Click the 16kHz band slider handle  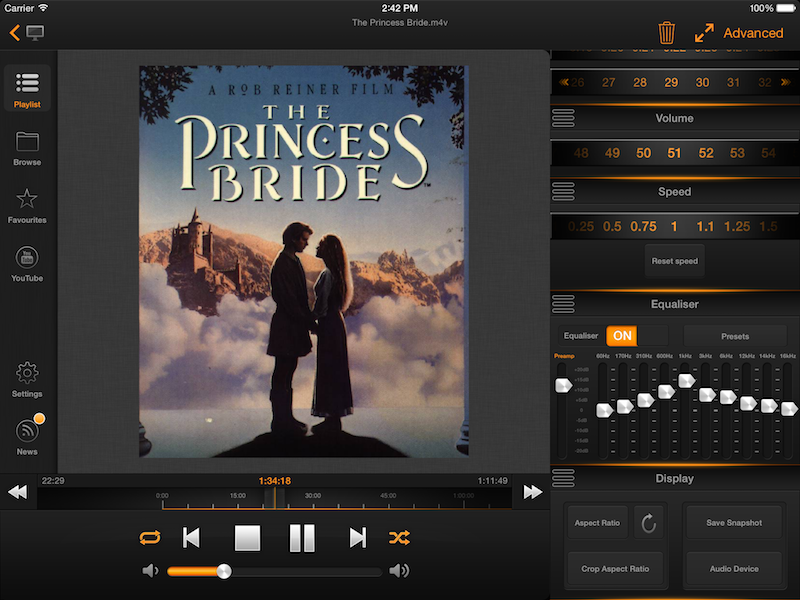tap(788, 408)
